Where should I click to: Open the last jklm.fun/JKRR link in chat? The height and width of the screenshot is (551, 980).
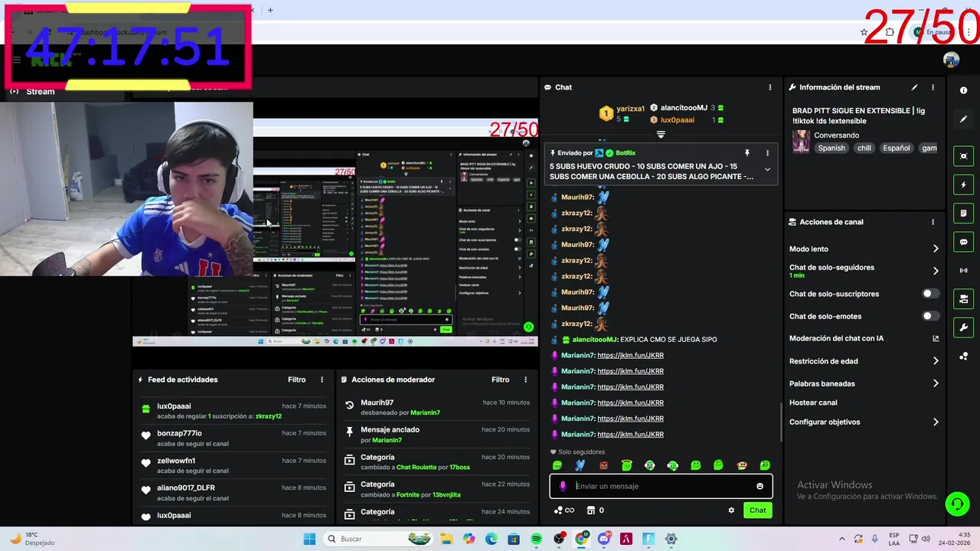pos(630,434)
